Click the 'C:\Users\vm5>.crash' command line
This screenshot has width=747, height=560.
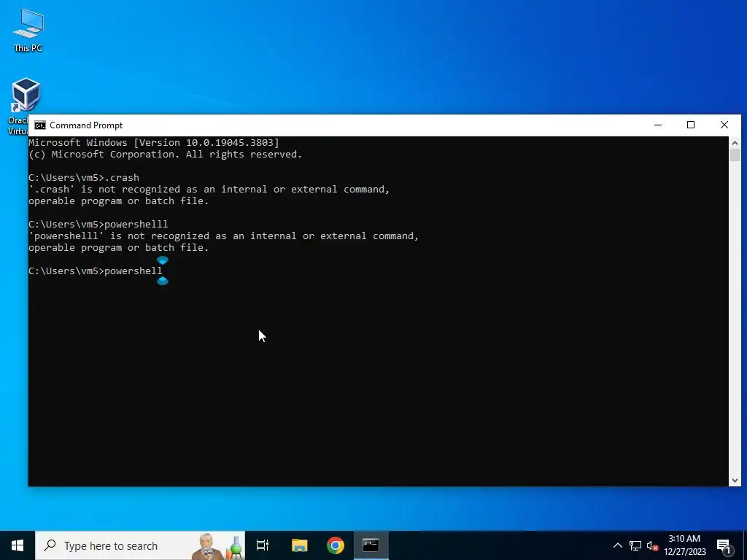click(84, 178)
